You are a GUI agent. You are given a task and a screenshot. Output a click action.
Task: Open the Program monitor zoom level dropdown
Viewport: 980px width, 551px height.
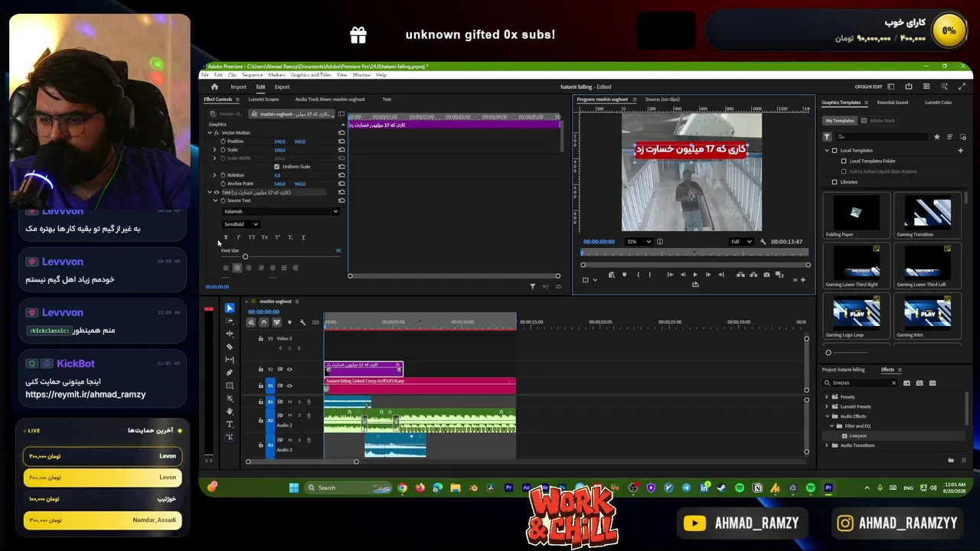(639, 242)
